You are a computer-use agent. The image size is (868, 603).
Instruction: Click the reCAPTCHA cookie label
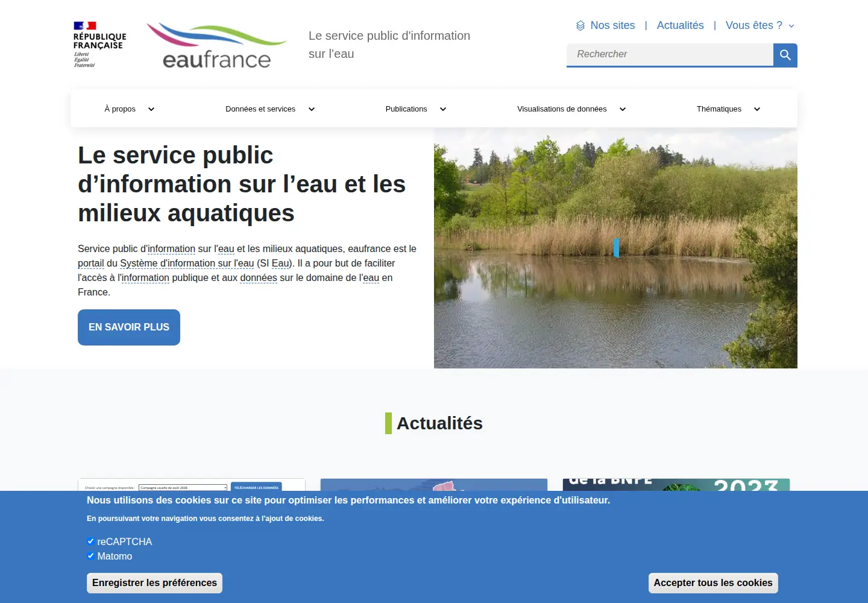(x=125, y=541)
